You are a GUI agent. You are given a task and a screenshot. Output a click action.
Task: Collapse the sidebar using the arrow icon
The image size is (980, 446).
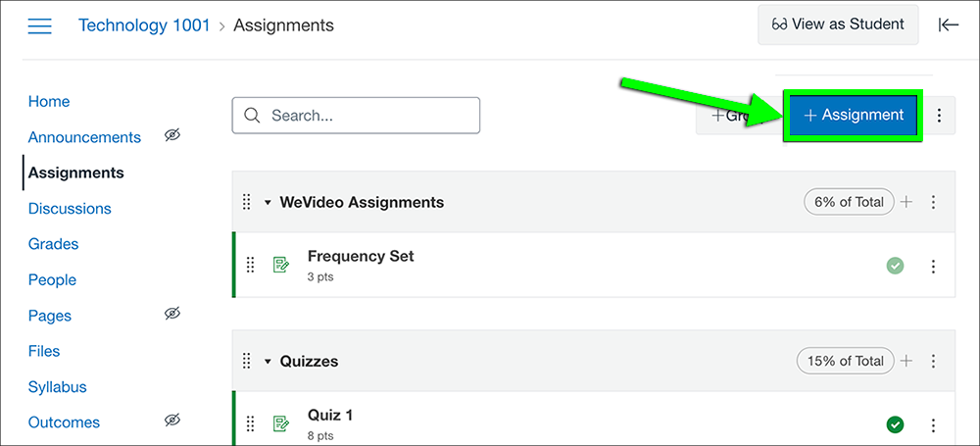[x=948, y=25]
